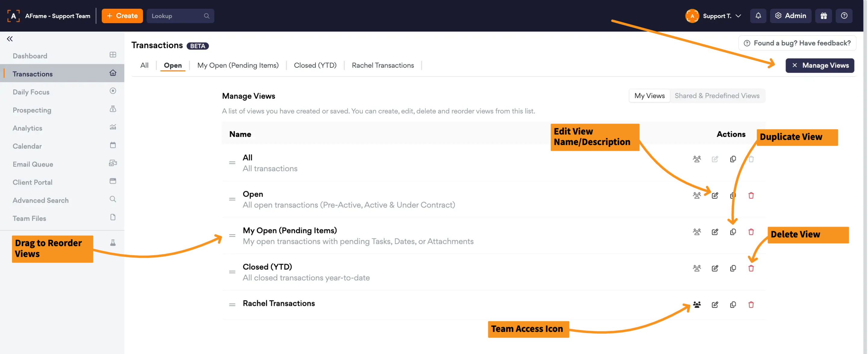This screenshot has height=354, width=868.
Task: Delete the Rachel Transactions view
Action: 751,304
